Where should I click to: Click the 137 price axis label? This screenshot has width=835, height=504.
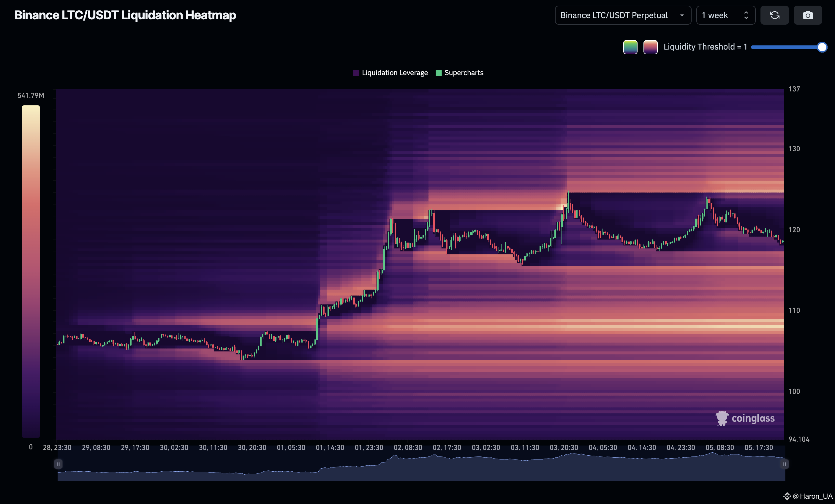pyautogui.click(x=794, y=89)
